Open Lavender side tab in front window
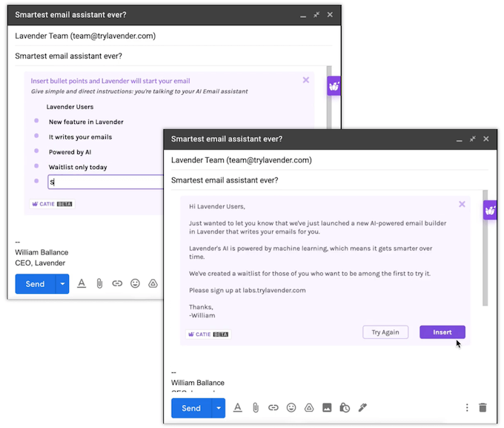This screenshot has width=504, height=428. (490, 210)
